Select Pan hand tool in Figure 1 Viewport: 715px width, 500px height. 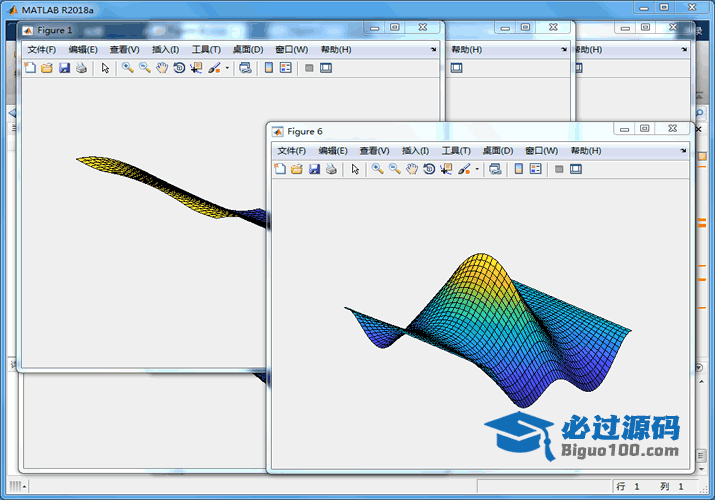click(x=162, y=68)
